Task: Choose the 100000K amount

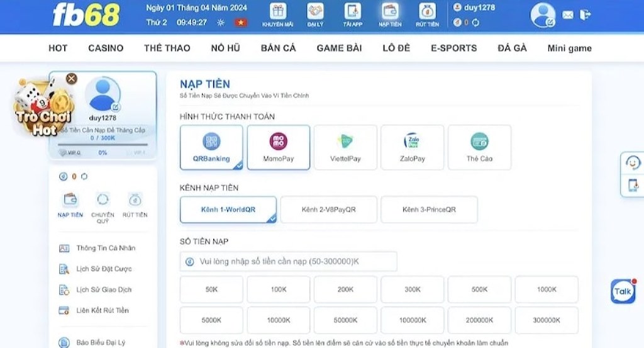Action: (x=413, y=320)
